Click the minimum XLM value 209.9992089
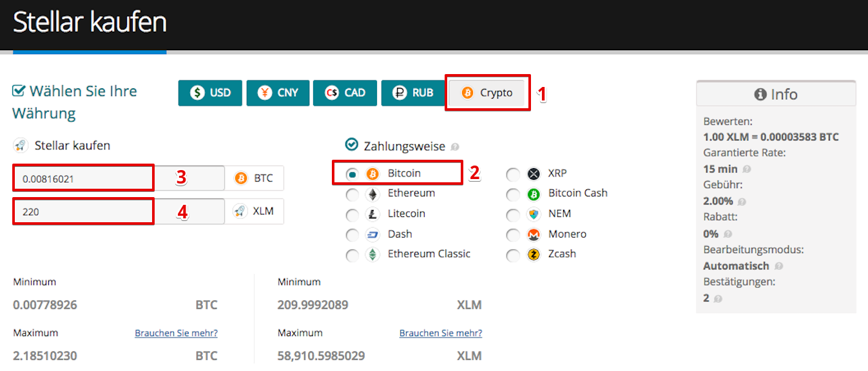 pyautogui.click(x=313, y=305)
